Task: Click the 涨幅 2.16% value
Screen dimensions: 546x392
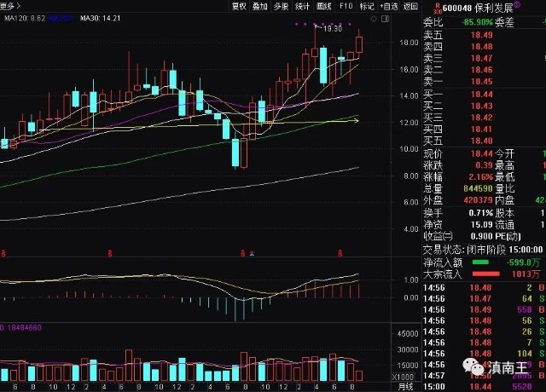Action: point(480,177)
